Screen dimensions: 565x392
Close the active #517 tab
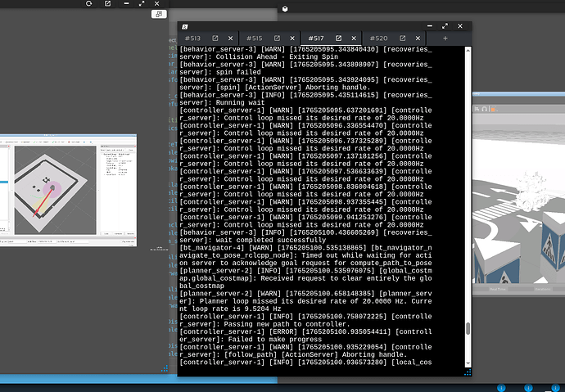(355, 38)
